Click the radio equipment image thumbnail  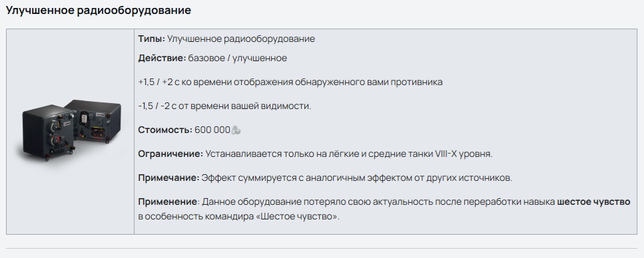[x=71, y=132]
